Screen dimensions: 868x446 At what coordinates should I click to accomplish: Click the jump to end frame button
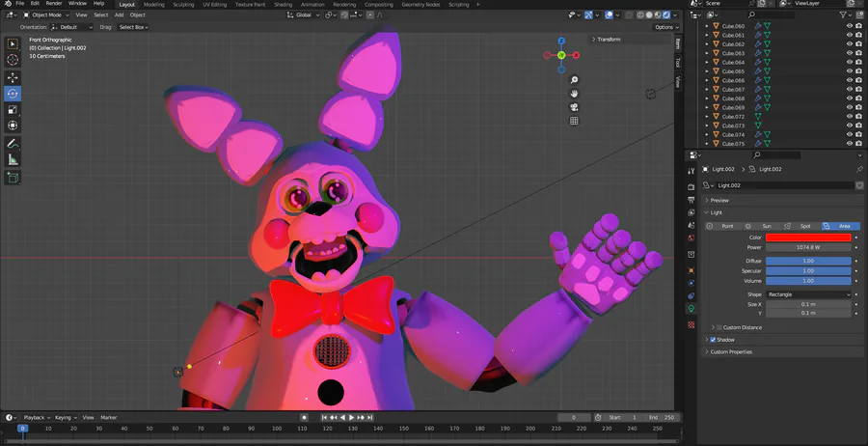click(369, 417)
